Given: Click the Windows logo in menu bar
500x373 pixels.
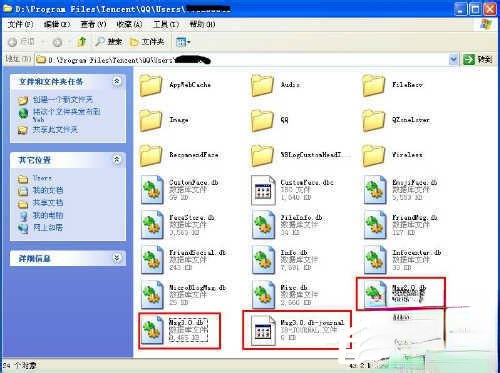Looking at the screenshot, I should [486, 24].
